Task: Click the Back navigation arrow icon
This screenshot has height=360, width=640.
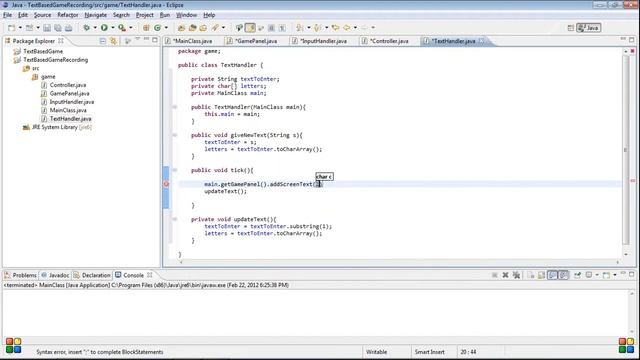Action: (347, 28)
